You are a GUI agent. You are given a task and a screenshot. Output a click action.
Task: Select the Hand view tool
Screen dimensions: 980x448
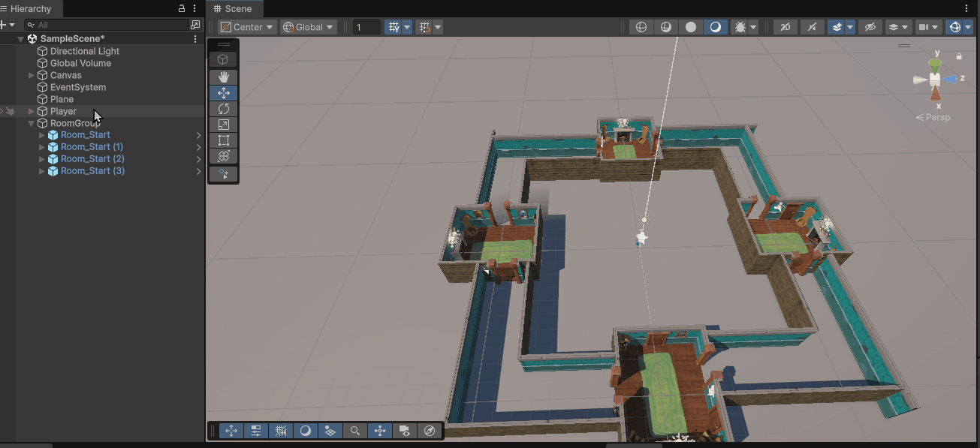click(223, 77)
